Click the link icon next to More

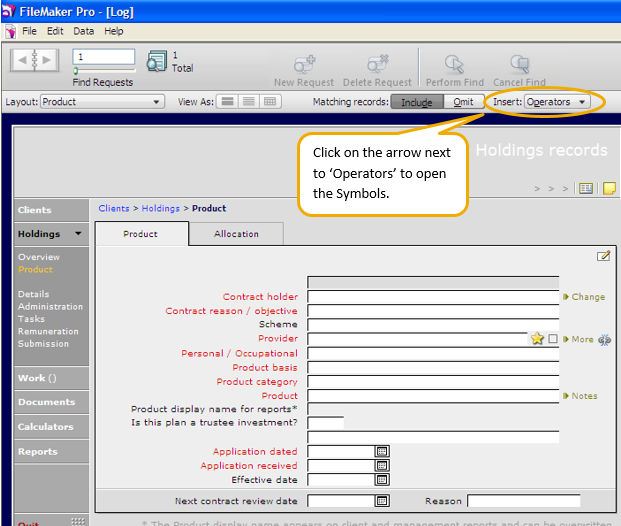(604, 339)
